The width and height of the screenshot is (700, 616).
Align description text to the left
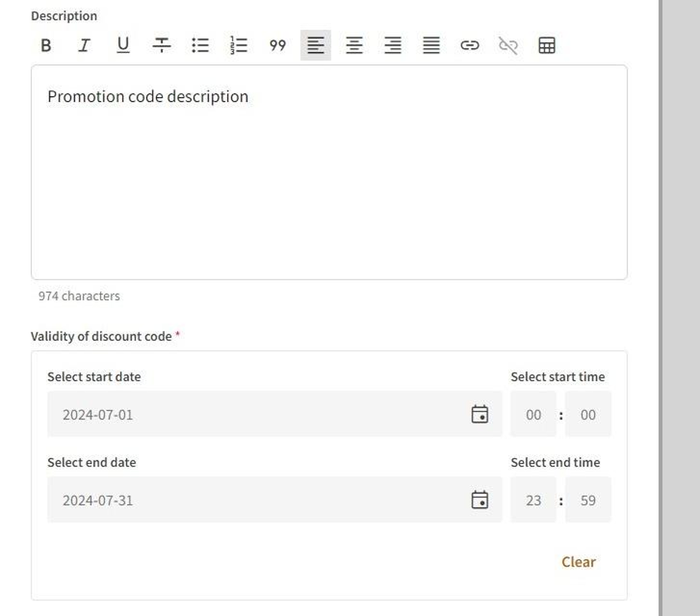[316, 45]
